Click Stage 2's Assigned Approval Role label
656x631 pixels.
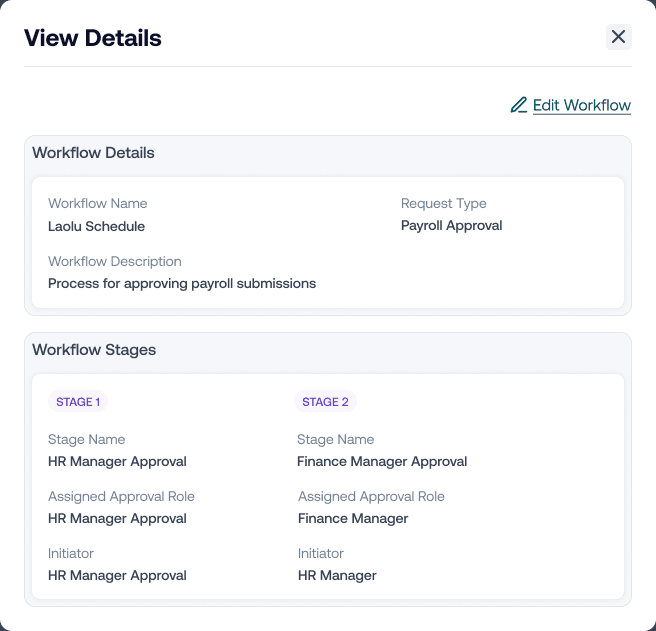click(x=371, y=496)
